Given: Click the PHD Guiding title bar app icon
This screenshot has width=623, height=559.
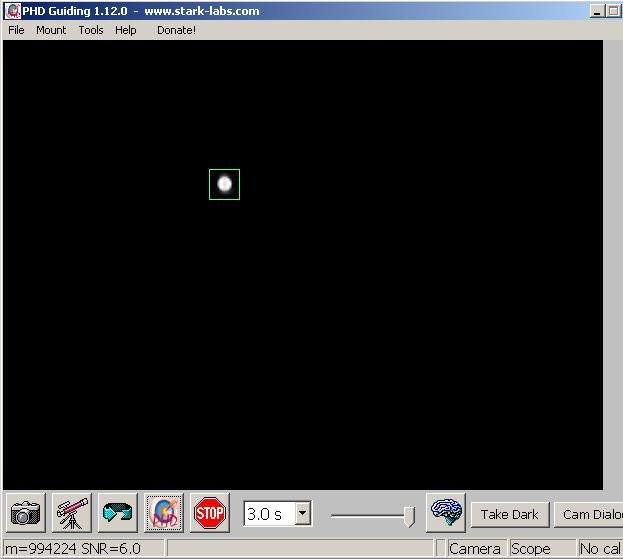Looking at the screenshot, I should [13, 11].
